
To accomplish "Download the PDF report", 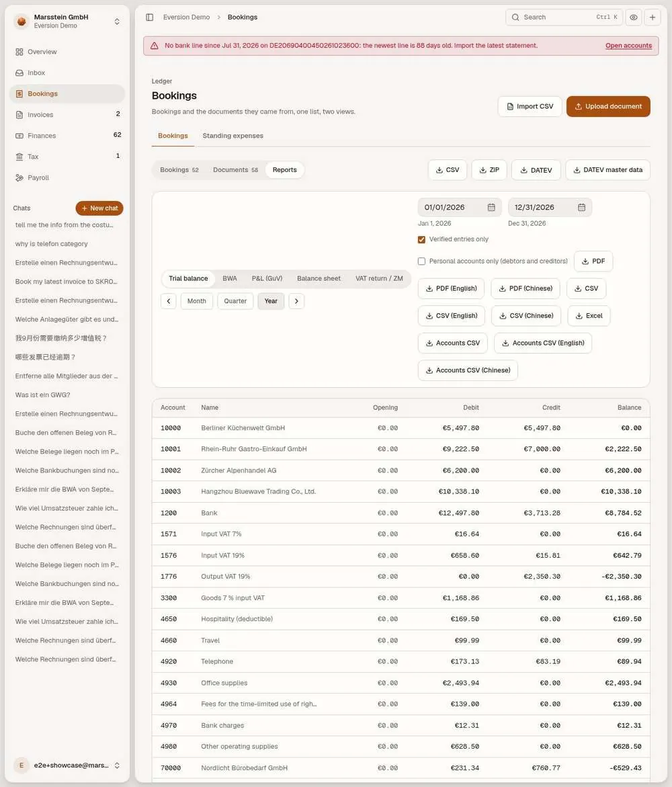I will [x=593, y=261].
